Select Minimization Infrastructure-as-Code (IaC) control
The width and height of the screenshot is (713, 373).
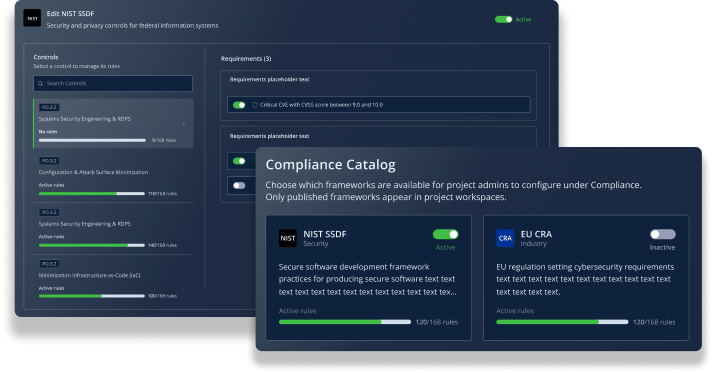pos(113,281)
